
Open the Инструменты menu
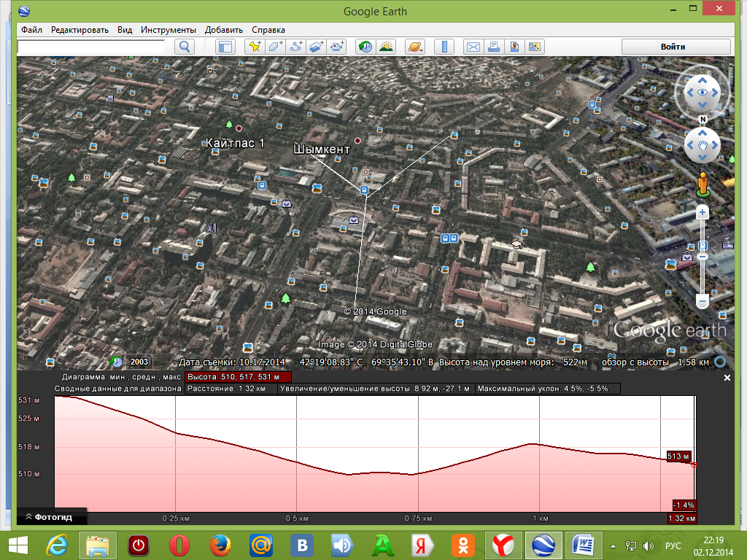tap(169, 29)
